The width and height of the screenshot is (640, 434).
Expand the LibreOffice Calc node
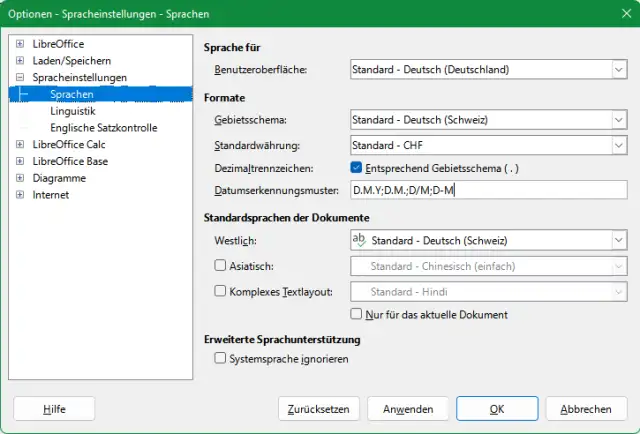click(20, 145)
